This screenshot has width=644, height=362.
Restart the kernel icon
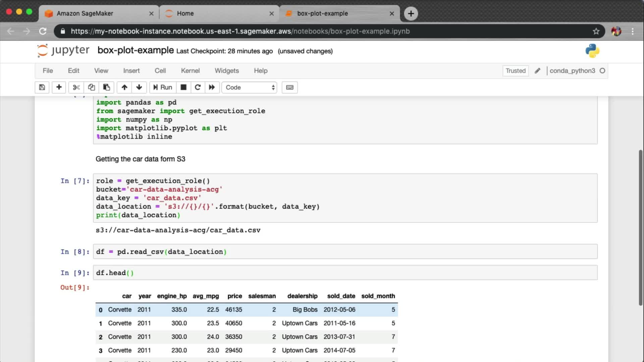point(198,87)
